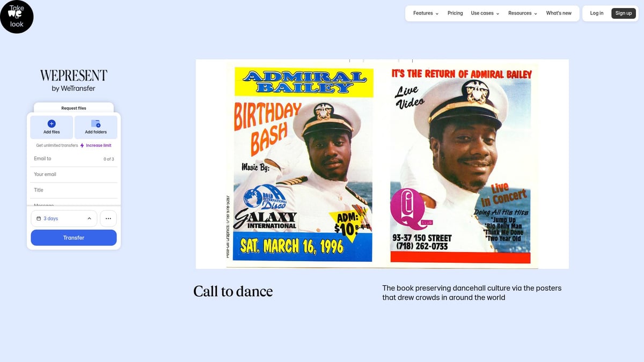Image resolution: width=644 pixels, height=362 pixels.
Task: Go to the Pricing page
Action: pyautogui.click(x=455, y=13)
